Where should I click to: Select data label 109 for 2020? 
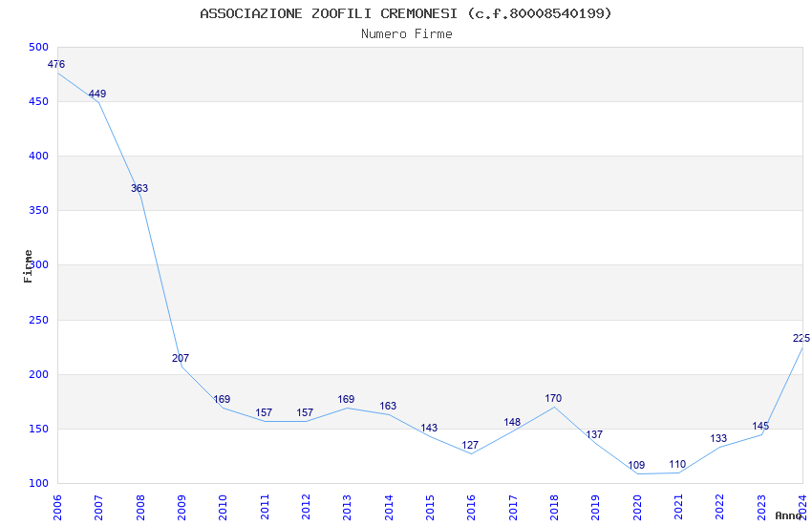click(x=636, y=465)
